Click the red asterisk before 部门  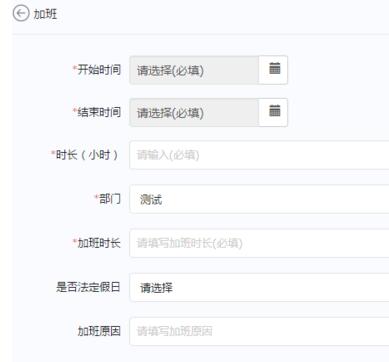[97, 197]
